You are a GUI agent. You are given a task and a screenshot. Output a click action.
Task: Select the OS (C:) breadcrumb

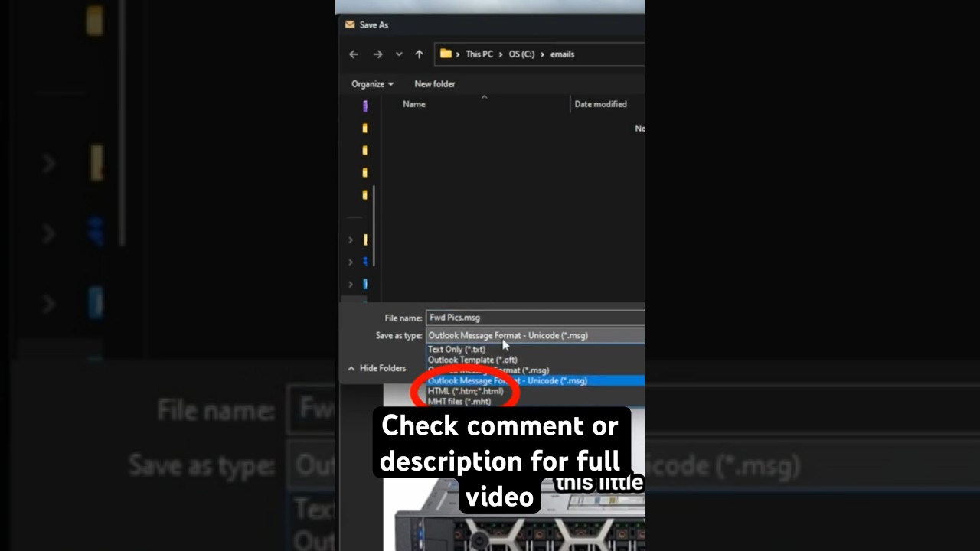click(521, 54)
